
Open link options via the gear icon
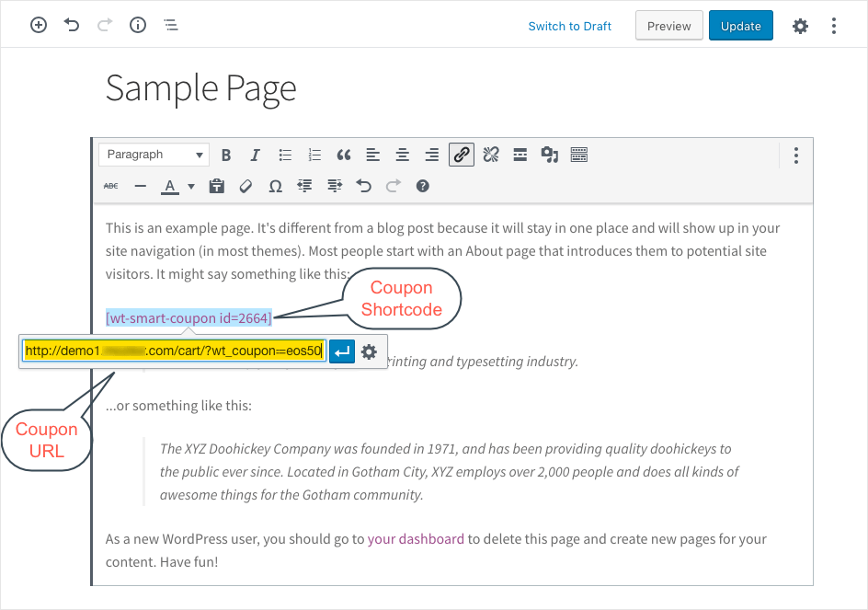coord(371,351)
